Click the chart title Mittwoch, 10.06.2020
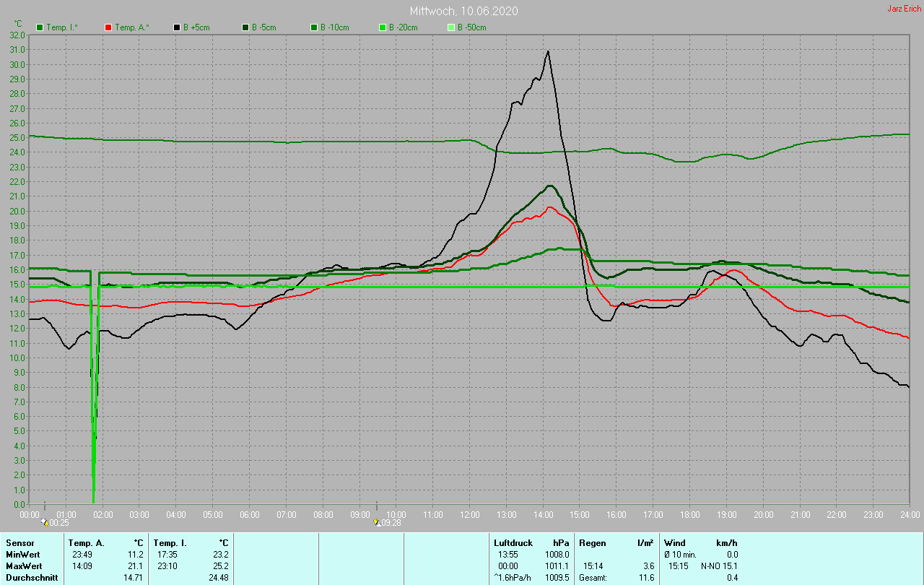The width and height of the screenshot is (924, 585). (x=463, y=12)
